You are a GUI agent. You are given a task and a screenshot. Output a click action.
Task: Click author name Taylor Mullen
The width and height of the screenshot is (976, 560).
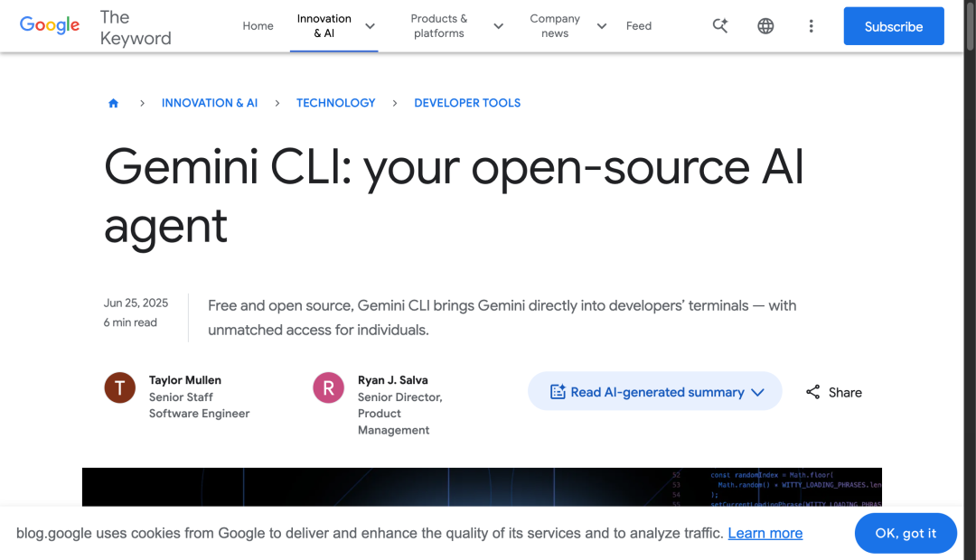tap(185, 380)
